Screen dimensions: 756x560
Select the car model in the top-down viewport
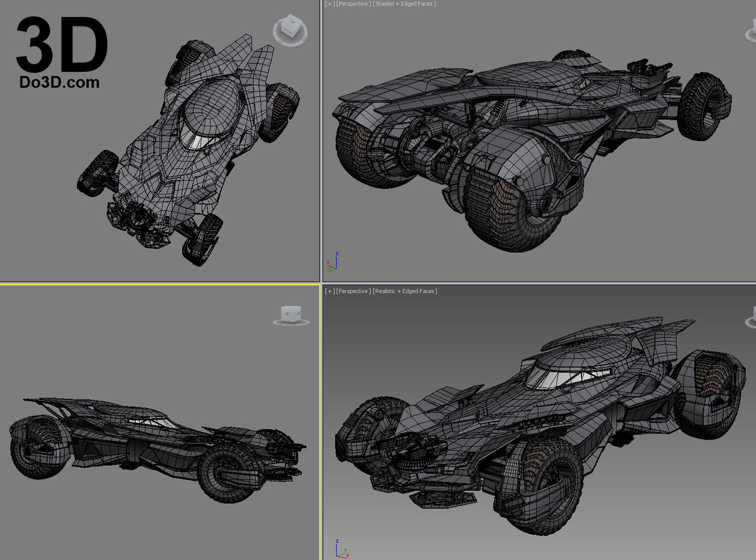point(190,151)
